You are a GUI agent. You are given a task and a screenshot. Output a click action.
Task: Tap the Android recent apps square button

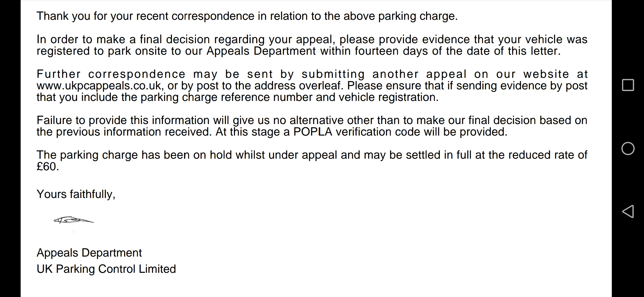628,85
